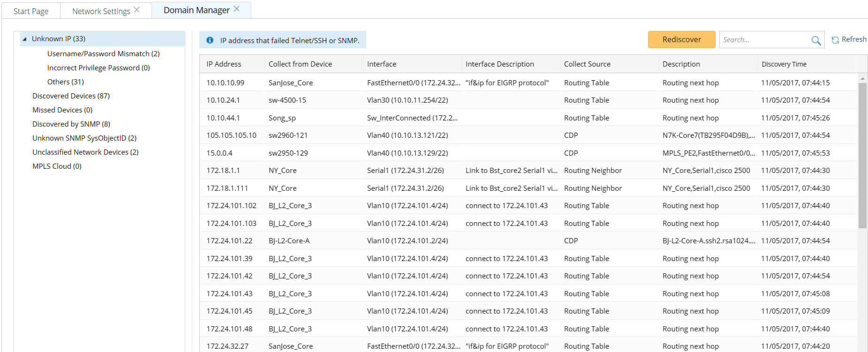
Task: Sort by IP Address column header
Action: pos(224,64)
